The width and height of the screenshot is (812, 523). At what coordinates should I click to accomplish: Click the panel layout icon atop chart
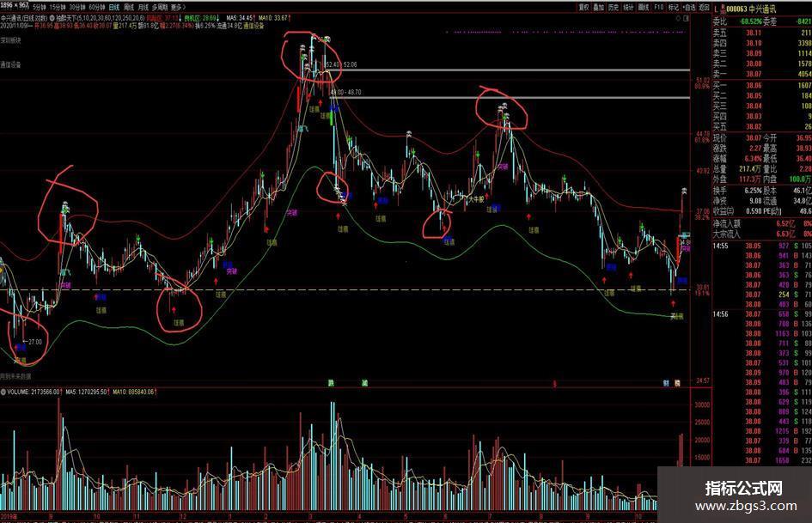687,18
